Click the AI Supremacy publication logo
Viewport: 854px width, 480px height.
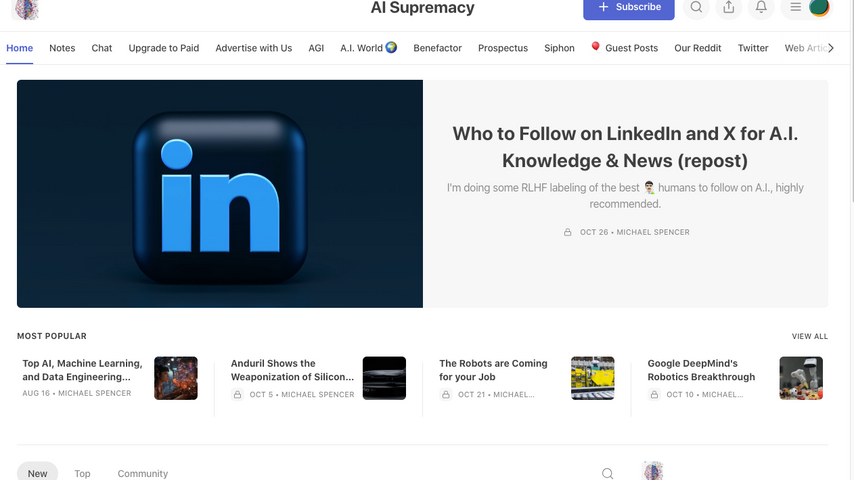tap(25, 9)
